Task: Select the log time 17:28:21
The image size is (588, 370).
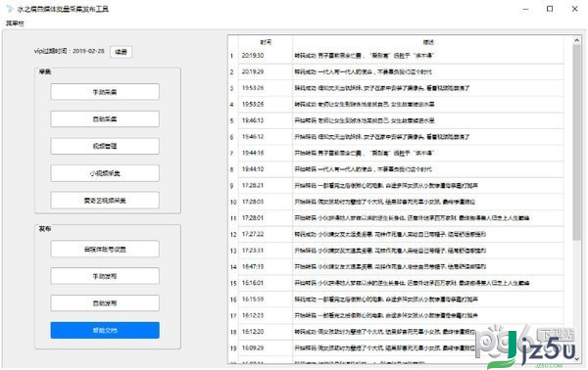Action: (x=253, y=185)
